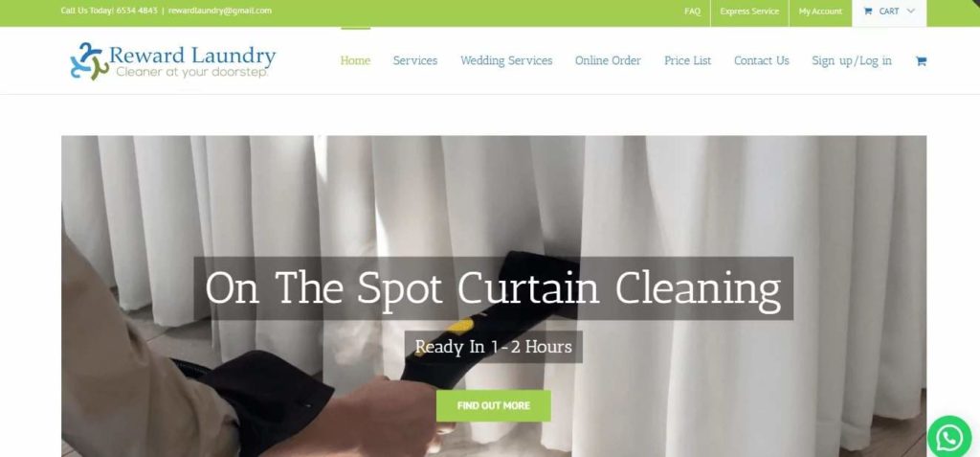
Task: View the Price List page
Action: coord(687,60)
